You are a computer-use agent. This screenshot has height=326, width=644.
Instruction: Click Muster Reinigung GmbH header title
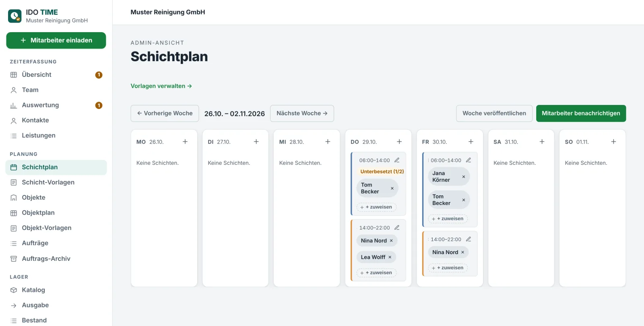168,12
